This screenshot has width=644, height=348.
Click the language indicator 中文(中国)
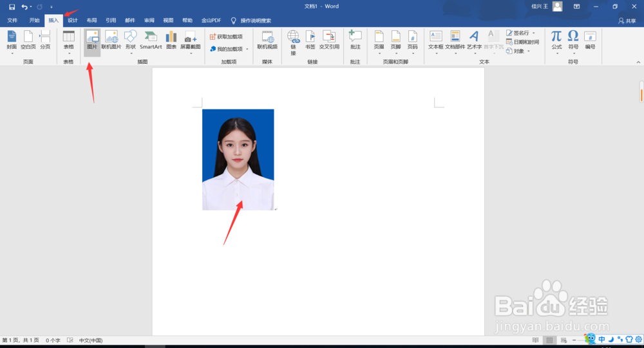[x=91, y=340]
